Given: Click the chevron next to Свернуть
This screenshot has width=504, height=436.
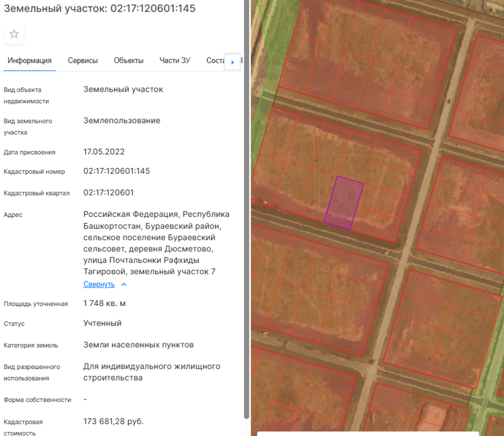Looking at the screenshot, I should click(x=124, y=284).
